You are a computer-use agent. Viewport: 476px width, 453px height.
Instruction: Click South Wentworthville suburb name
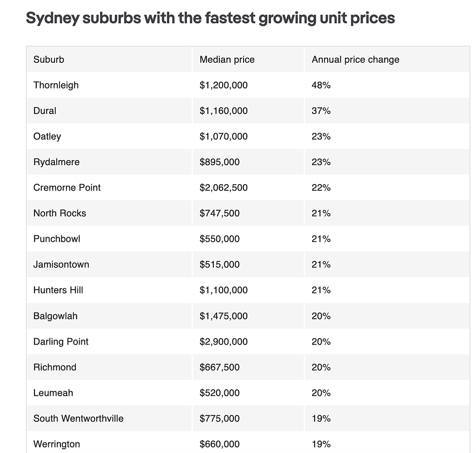[78, 419]
